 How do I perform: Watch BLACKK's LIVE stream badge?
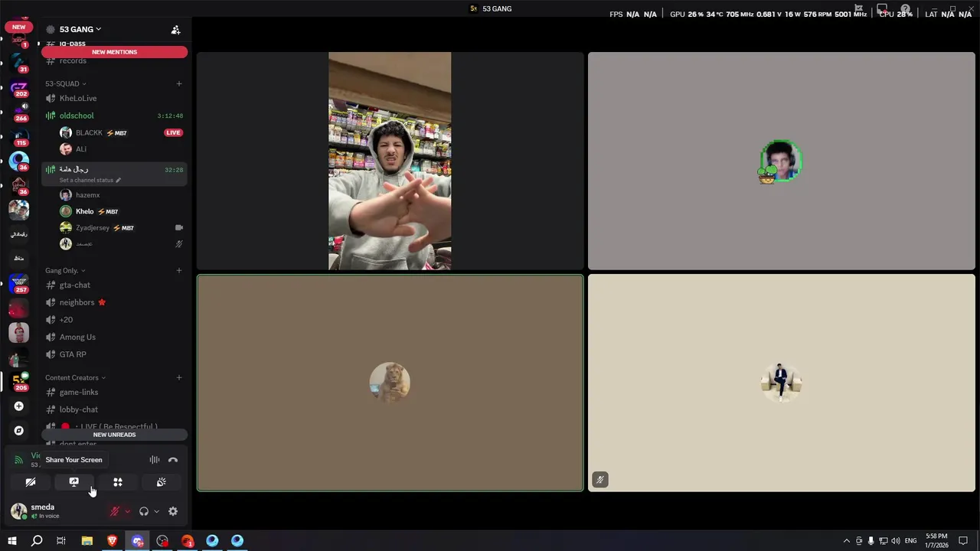click(173, 132)
